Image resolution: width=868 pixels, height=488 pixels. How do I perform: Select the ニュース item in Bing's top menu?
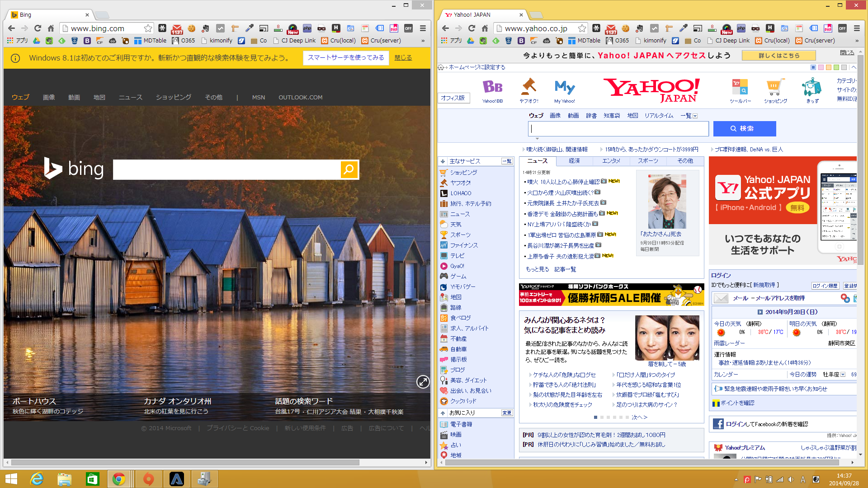pyautogui.click(x=130, y=97)
